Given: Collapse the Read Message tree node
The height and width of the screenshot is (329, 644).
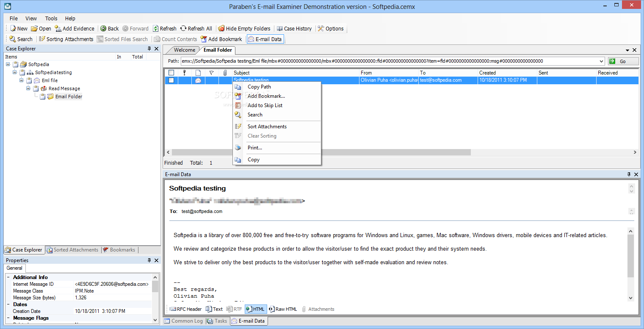Looking at the screenshot, I should point(28,88).
